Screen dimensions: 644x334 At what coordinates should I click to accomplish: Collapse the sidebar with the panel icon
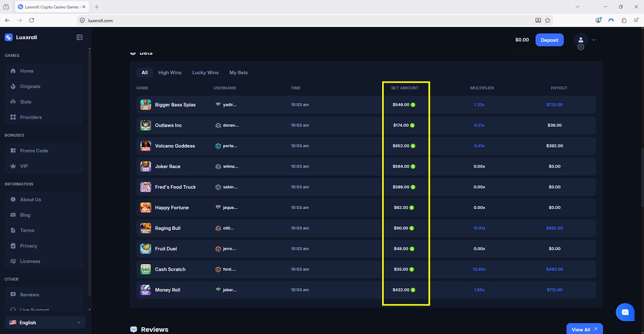point(79,38)
